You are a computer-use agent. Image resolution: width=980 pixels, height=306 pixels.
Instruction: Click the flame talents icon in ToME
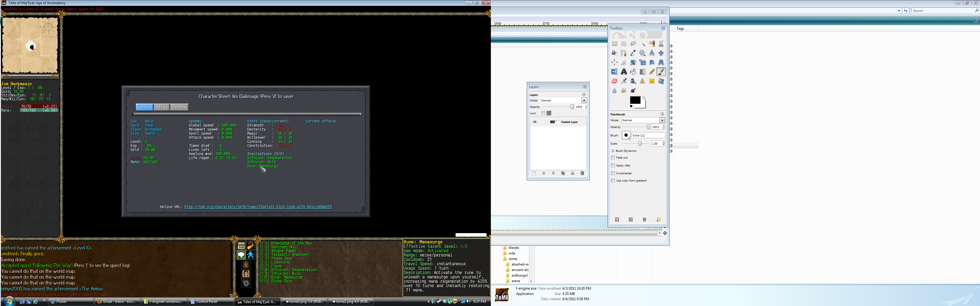point(250,246)
